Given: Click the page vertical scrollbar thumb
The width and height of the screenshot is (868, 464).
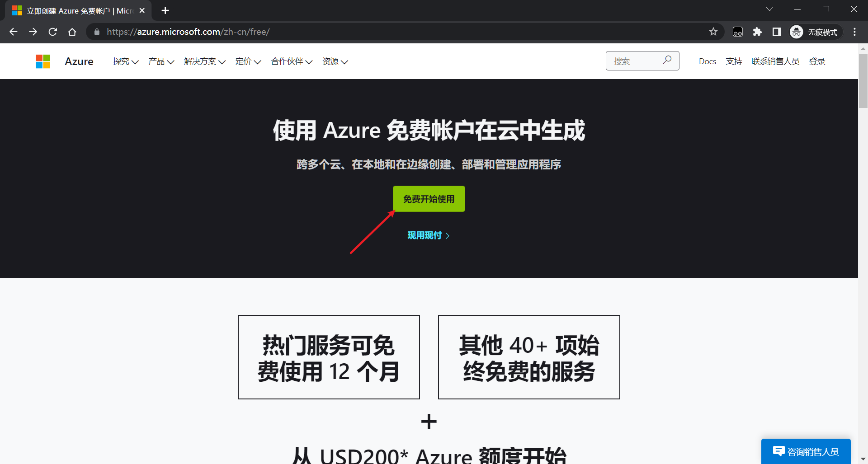Looking at the screenshot, I should tap(863, 80).
